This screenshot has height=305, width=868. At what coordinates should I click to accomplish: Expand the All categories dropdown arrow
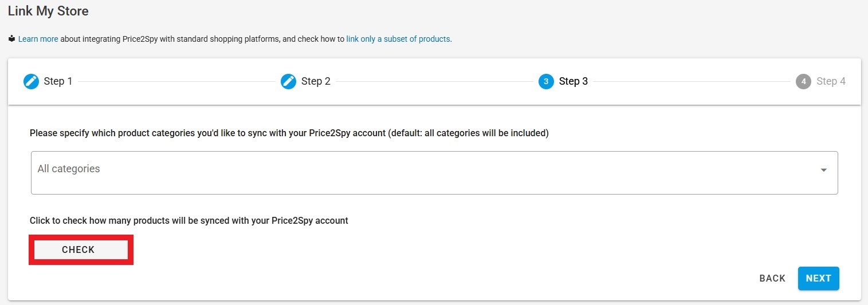coord(824,170)
